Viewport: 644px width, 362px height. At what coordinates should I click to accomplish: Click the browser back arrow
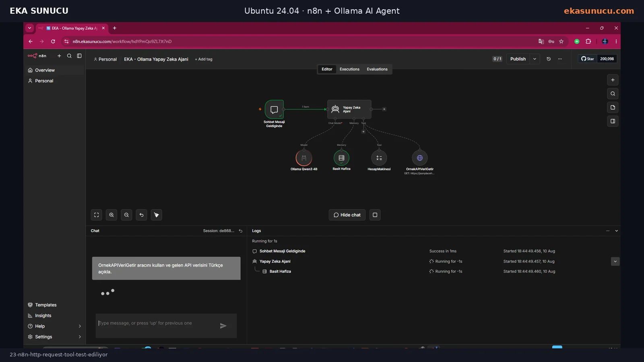pos(31,41)
